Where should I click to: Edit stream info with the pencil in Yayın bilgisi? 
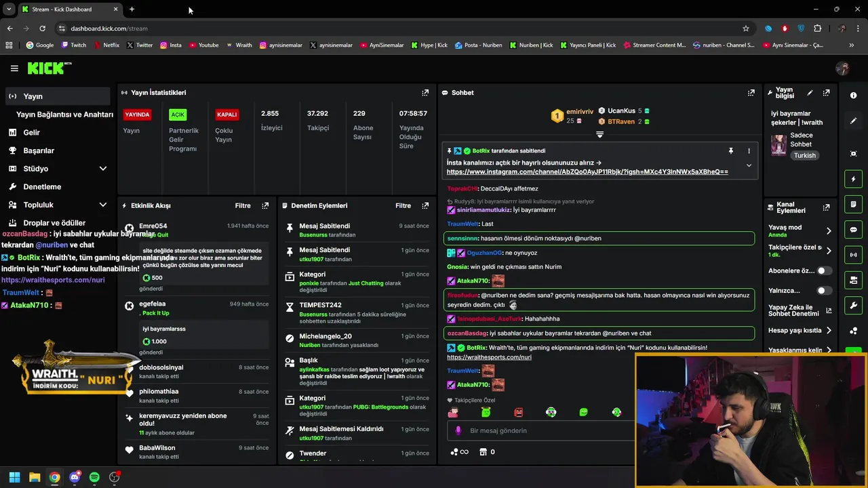pos(810,93)
